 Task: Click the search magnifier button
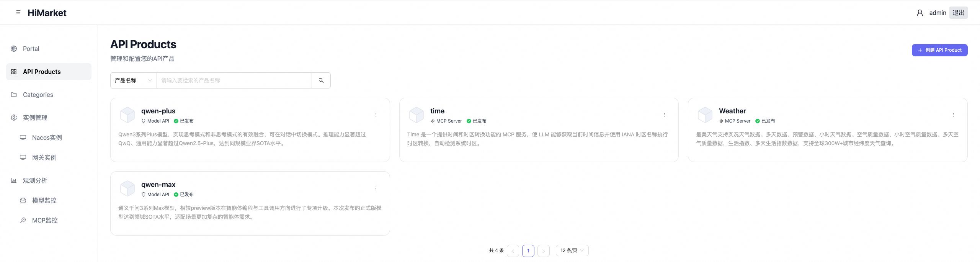coord(321,80)
